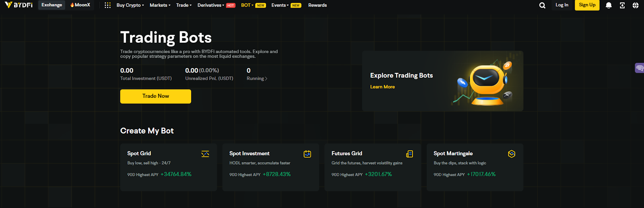Image resolution: width=644 pixels, height=208 pixels.
Task: Open the Running bots link
Action: (257, 78)
